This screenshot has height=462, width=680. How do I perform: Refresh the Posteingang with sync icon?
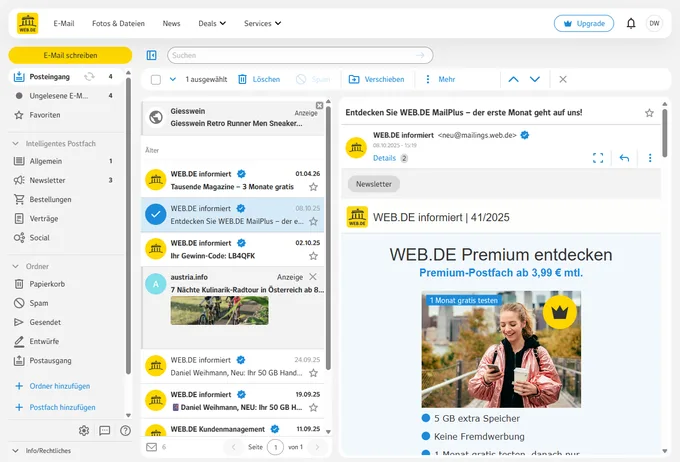point(89,77)
